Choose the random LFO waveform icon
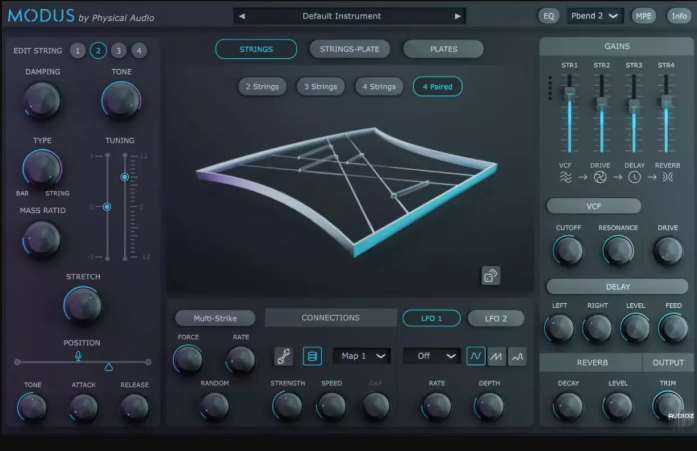The image size is (697, 451). [x=517, y=356]
